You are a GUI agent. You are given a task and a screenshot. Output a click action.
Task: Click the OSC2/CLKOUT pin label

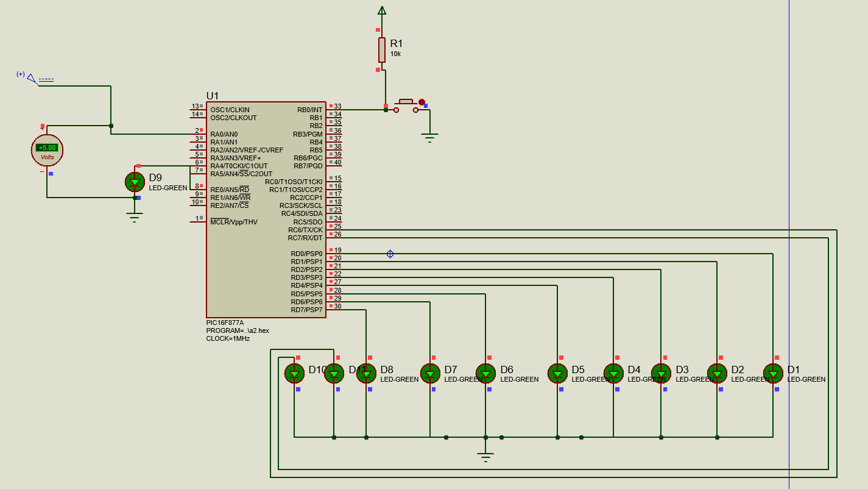(x=233, y=118)
